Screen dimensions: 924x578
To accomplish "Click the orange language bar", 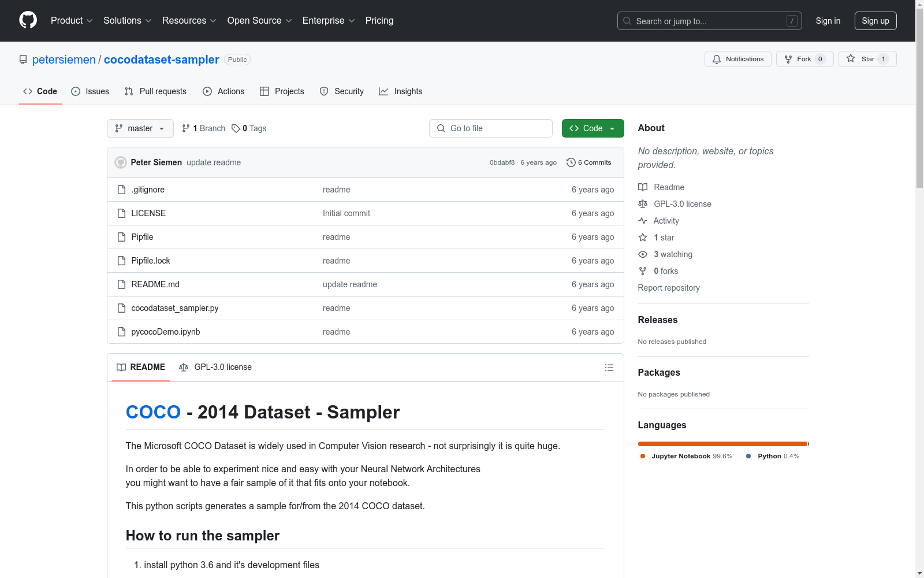I will click(x=722, y=444).
